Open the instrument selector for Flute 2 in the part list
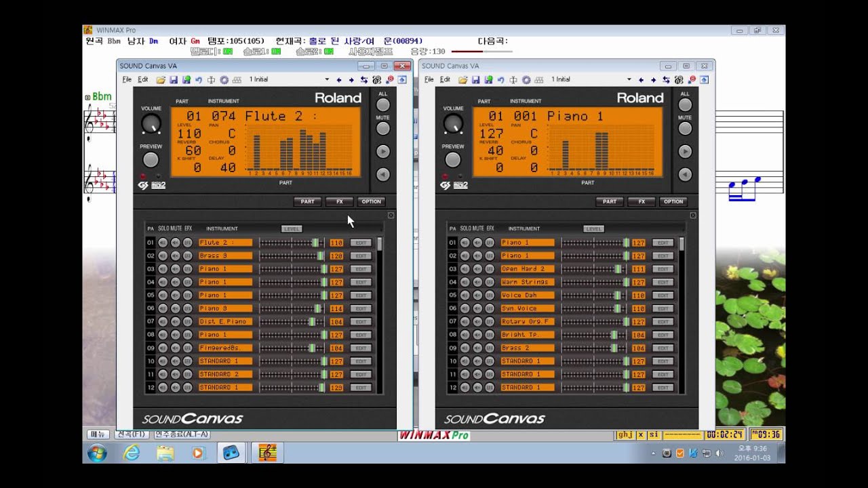This screenshot has height=488, width=868. (225, 242)
